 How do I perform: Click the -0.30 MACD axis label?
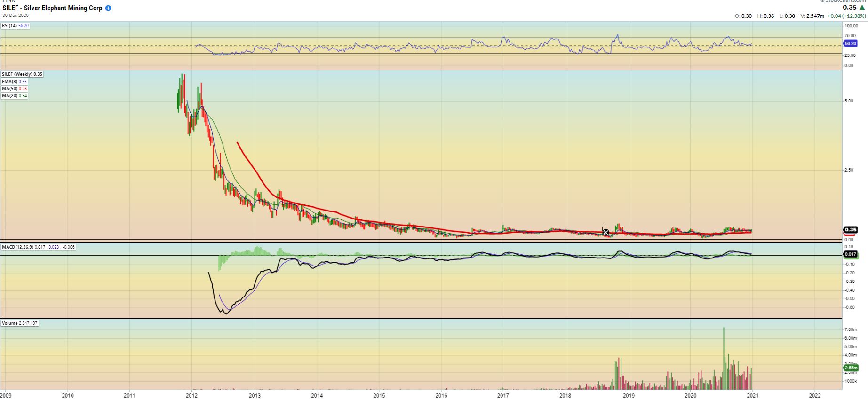pyautogui.click(x=850, y=282)
